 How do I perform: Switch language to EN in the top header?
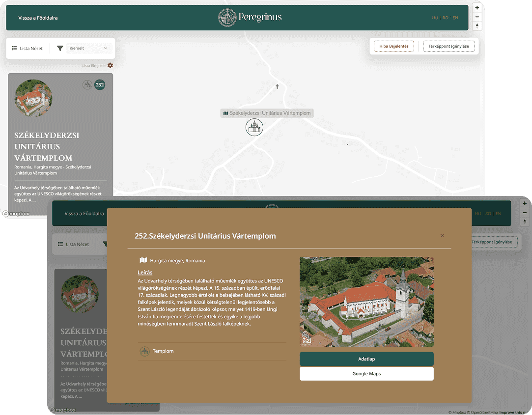coord(455,18)
